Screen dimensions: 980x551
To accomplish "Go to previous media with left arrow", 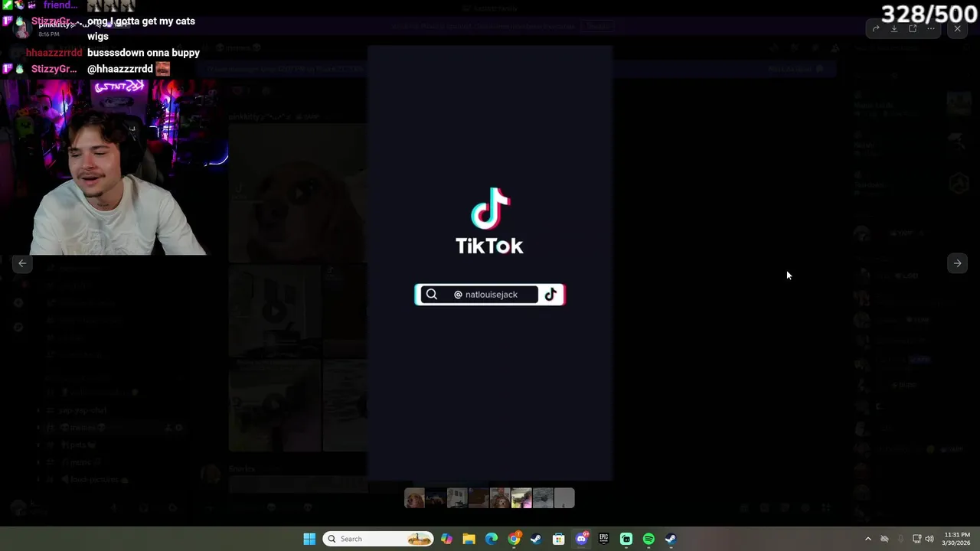I will click(x=22, y=263).
